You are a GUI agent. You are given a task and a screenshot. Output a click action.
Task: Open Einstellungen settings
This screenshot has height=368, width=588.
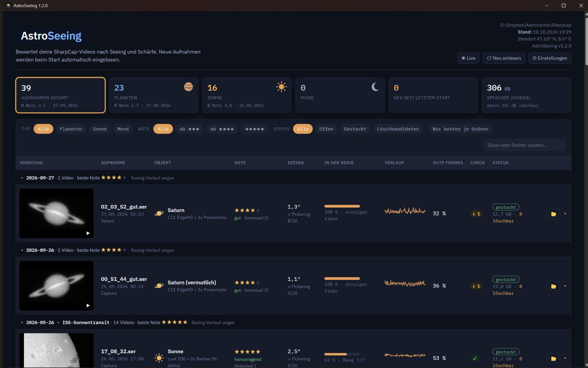pyautogui.click(x=550, y=58)
